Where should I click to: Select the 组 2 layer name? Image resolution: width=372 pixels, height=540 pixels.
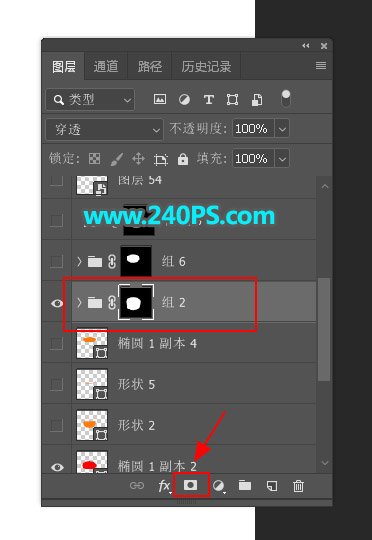[174, 303]
